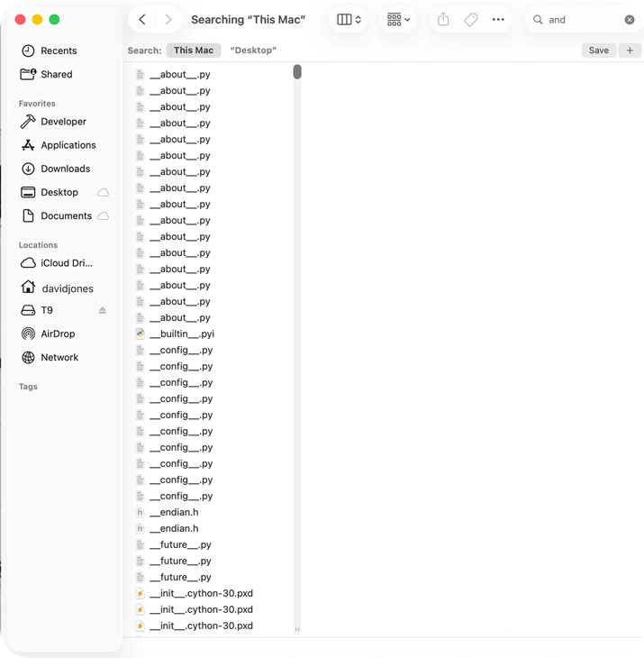Clear the search text with the X

[630, 20]
